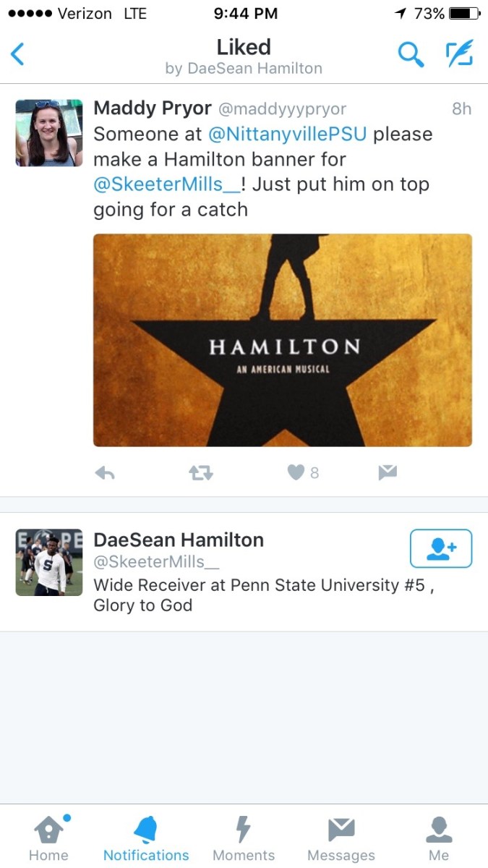Tap the @SkeeterMills__ mention in tweet
The width and height of the screenshot is (488, 868).
click(166, 184)
